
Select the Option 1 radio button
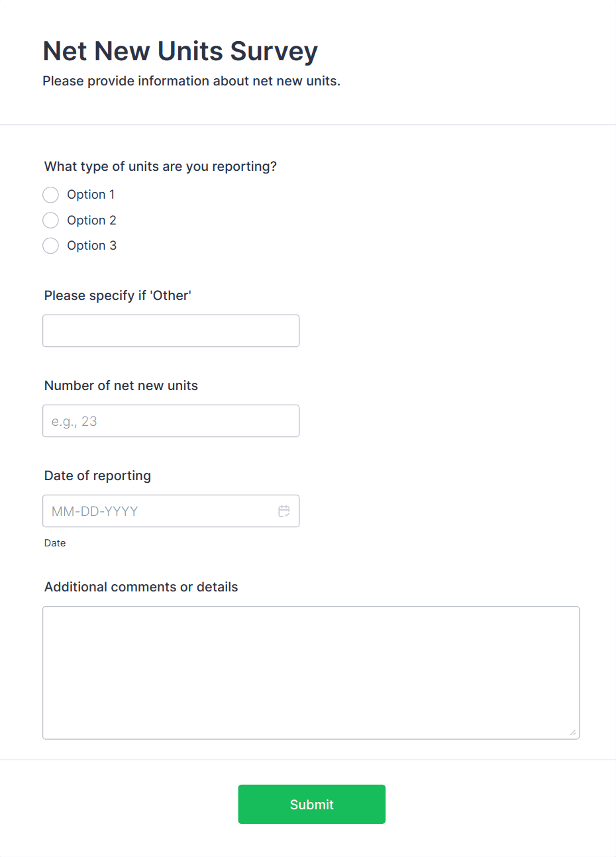point(50,194)
